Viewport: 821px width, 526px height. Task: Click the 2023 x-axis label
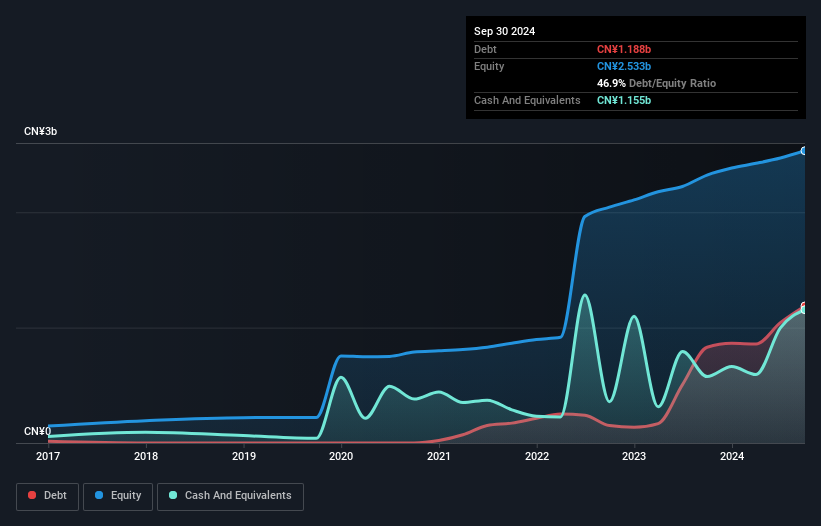pos(634,456)
